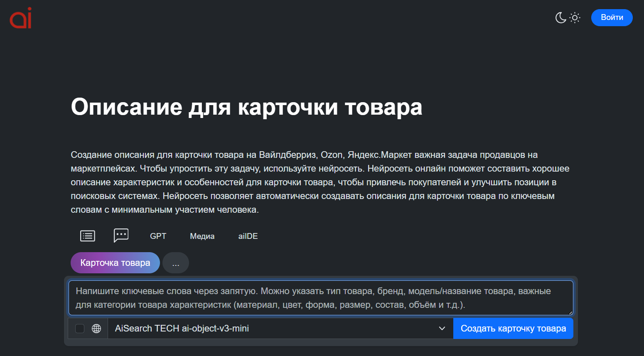The height and width of the screenshot is (356, 644).
Task: Click the heading Описание для карточки товара
Action: (246, 107)
